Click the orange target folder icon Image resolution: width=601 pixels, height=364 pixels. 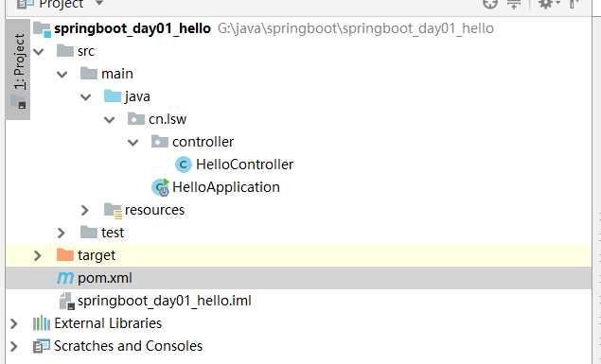(65, 255)
